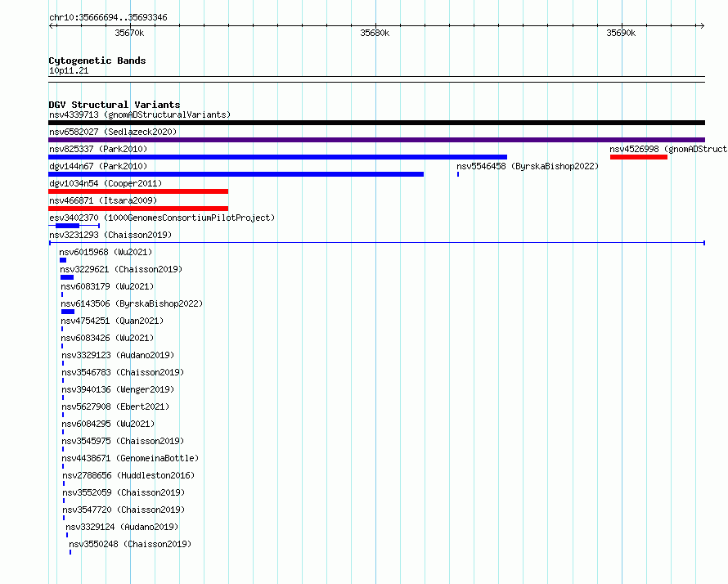Open dgv1034n54 Cooper2011 variant label
This screenshot has height=584, width=728.
coord(106,183)
